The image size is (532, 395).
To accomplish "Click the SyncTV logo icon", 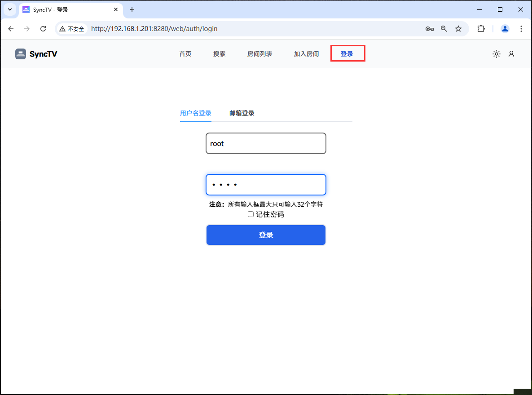I will coord(21,53).
